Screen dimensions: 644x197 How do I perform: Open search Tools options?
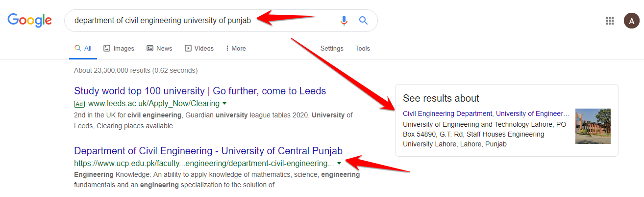pos(363,48)
